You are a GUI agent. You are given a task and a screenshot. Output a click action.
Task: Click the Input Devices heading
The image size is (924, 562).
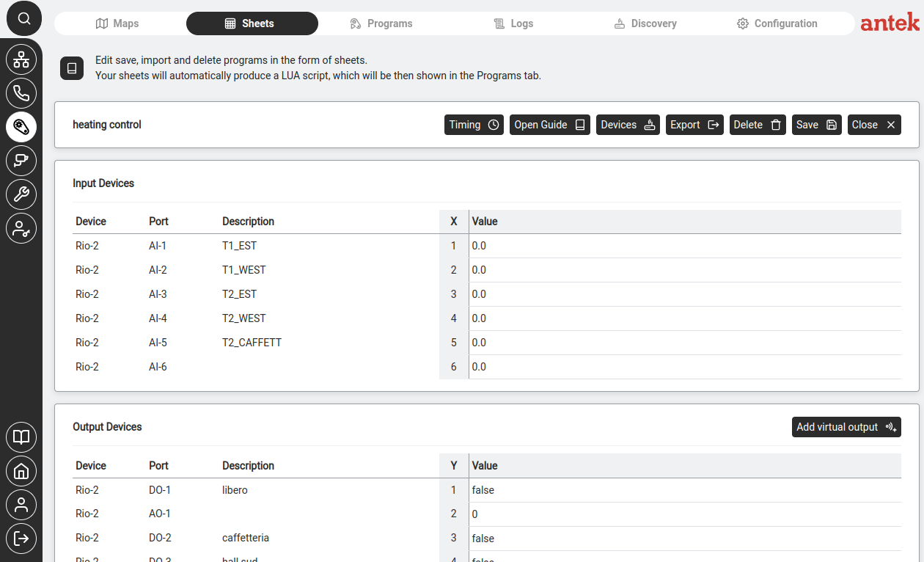tap(103, 183)
